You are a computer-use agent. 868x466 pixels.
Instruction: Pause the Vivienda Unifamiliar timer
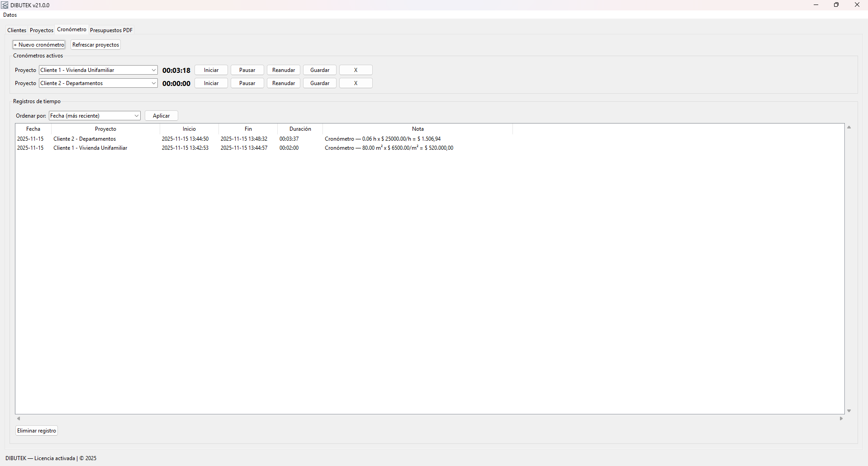247,70
